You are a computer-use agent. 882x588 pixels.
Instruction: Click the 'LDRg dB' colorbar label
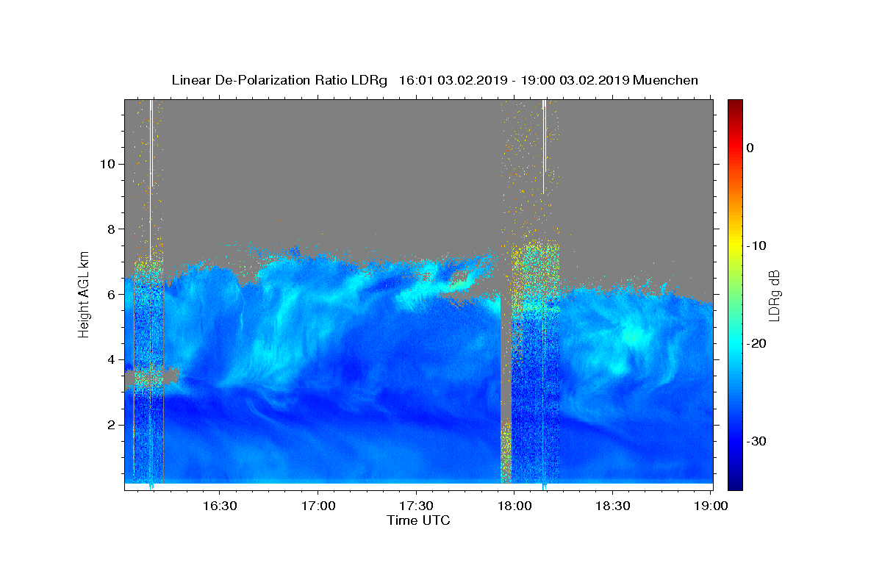[x=774, y=295]
